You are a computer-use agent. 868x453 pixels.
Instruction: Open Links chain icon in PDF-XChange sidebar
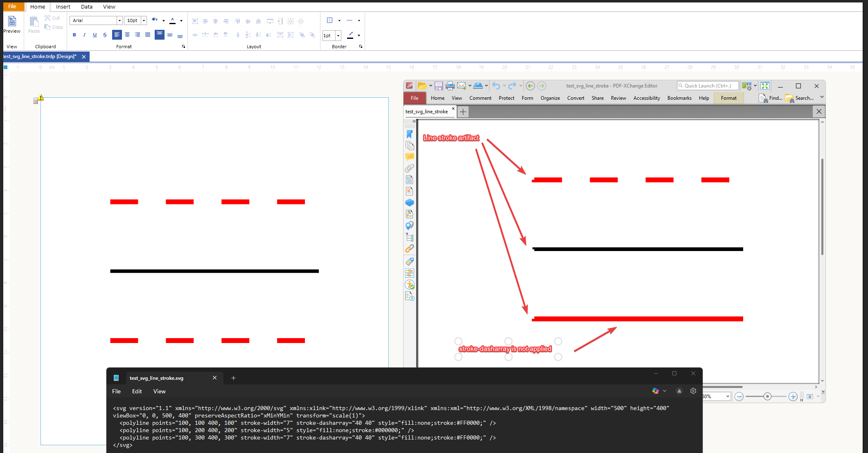410,249
